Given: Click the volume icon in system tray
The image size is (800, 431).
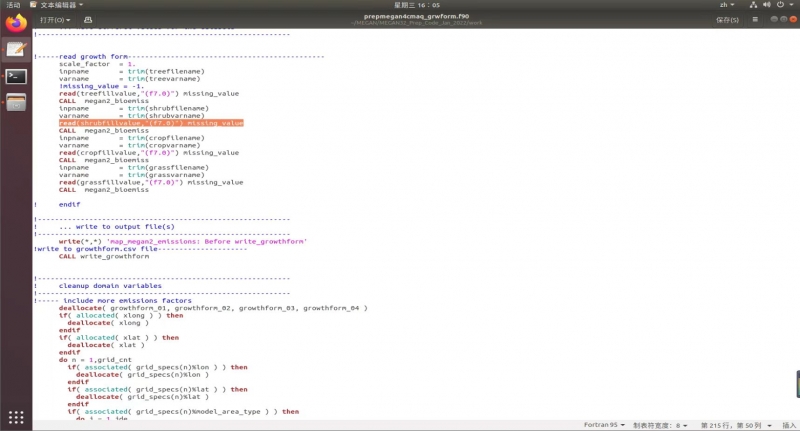Looking at the screenshot, I should [768, 5].
